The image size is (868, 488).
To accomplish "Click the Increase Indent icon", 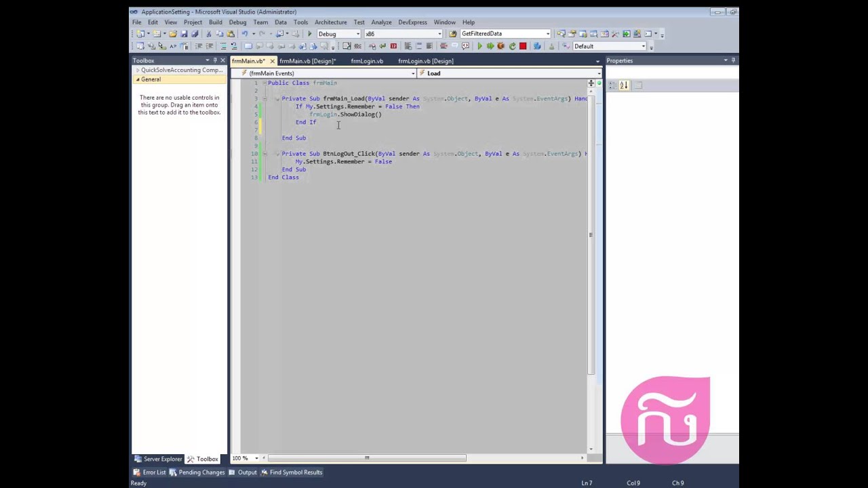I will 210,46.
